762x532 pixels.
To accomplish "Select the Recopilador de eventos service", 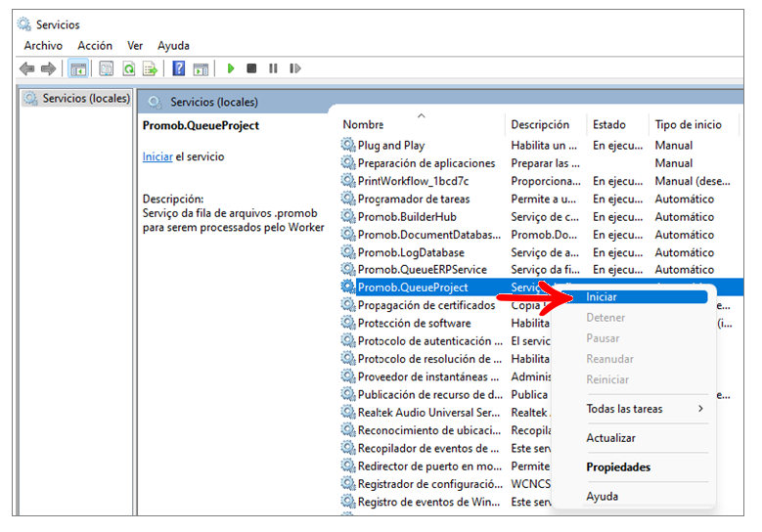I will tap(428, 448).
